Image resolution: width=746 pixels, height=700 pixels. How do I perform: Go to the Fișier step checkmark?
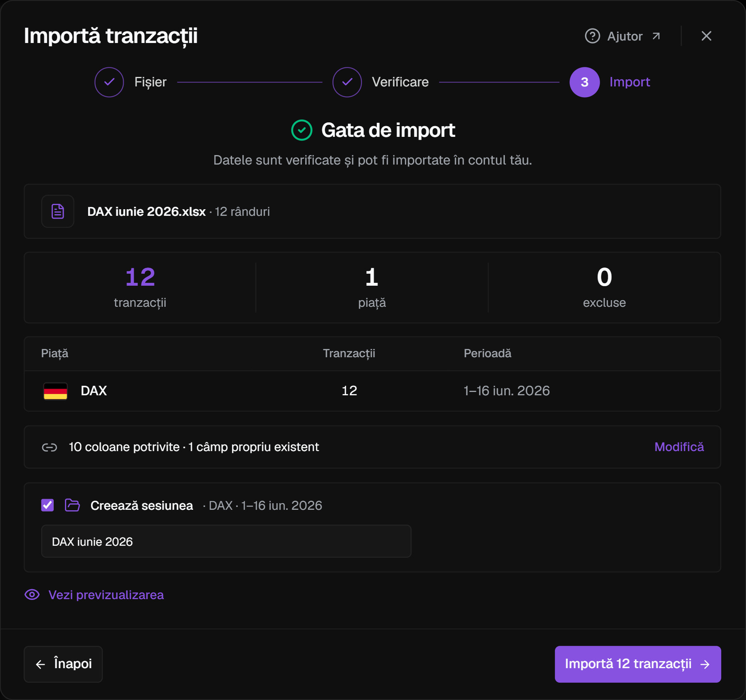[x=109, y=82]
